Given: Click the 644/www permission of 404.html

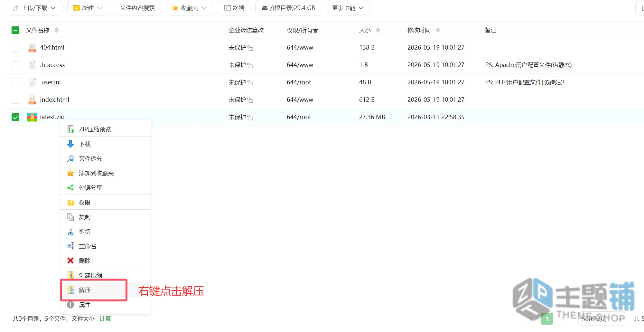Looking at the screenshot, I should tap(300, 47).
